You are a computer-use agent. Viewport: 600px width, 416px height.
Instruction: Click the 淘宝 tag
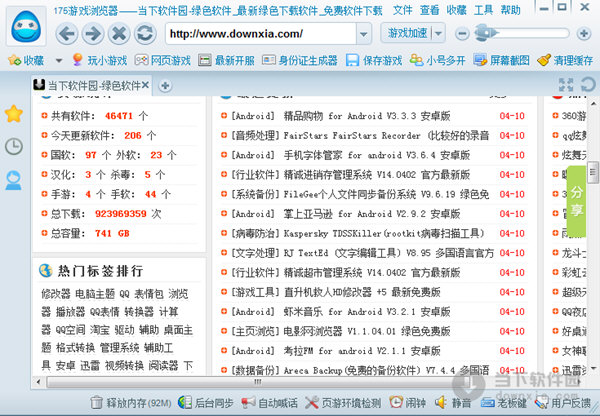click(x=99, y=330)
